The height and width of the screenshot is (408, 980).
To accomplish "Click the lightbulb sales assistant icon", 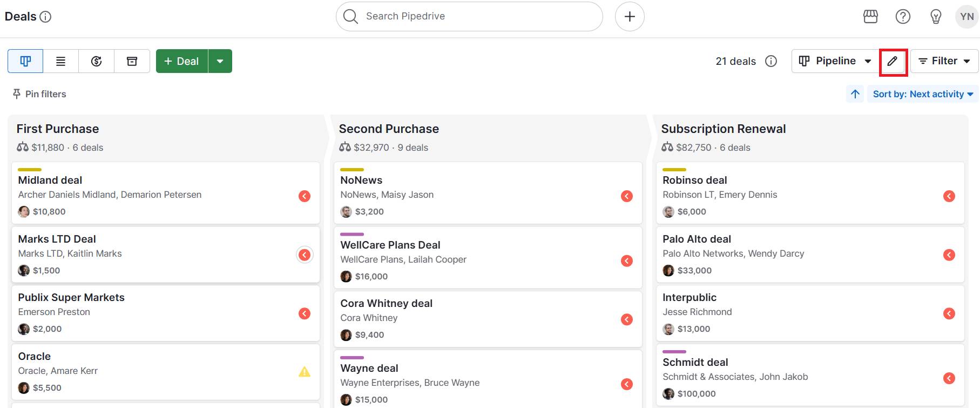I will click(936, 17).
